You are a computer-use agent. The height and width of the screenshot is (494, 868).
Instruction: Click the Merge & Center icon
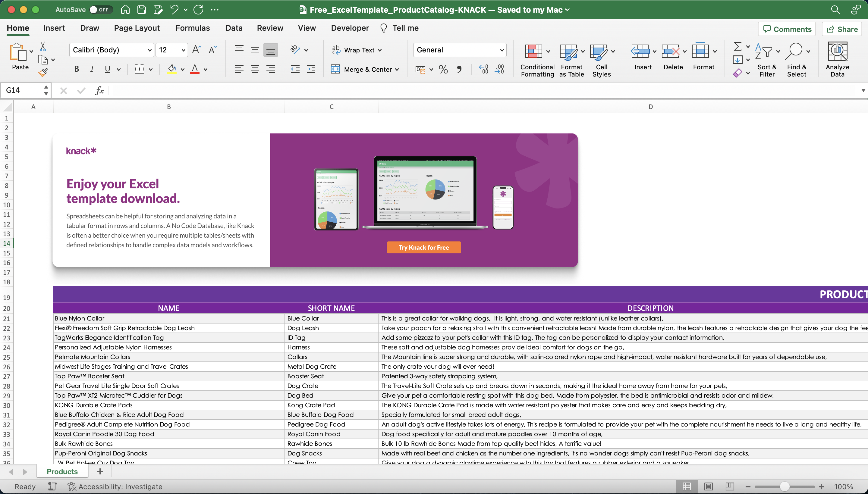[336, 69]
